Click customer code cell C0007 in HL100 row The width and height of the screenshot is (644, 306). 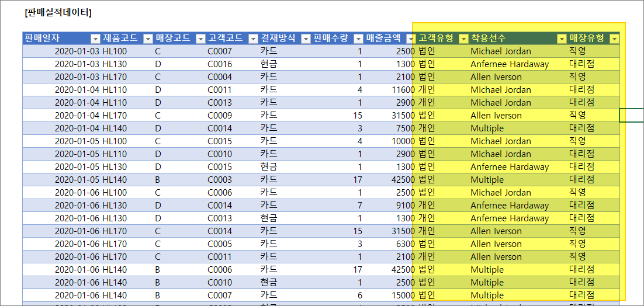point(232,51)
